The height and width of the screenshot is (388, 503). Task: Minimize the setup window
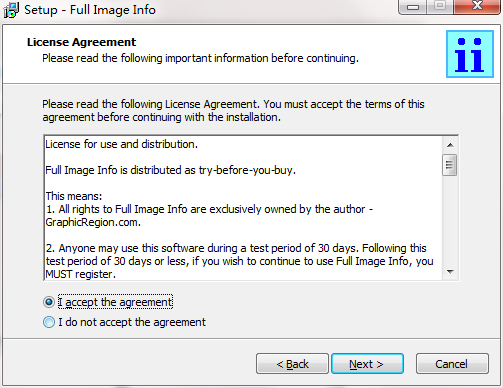[x=413, y=7]
